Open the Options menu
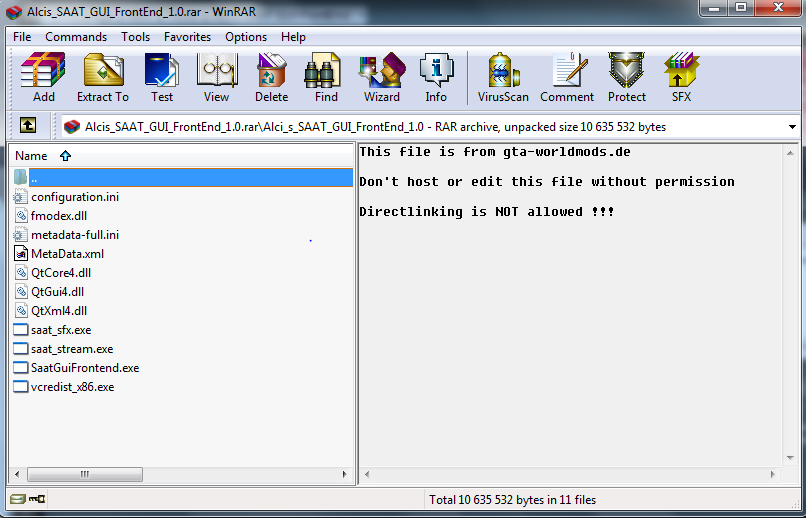The width and height of the screenshot is (806, 518). 246,37
